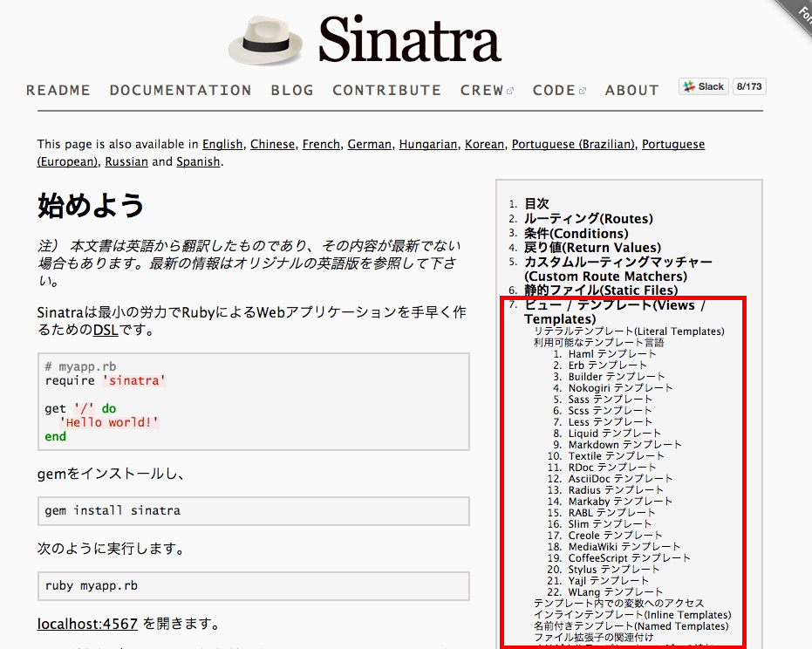This screenshot has height=649, width=812.
Task: Open Haml テンプレート entry
Action: 612,354
